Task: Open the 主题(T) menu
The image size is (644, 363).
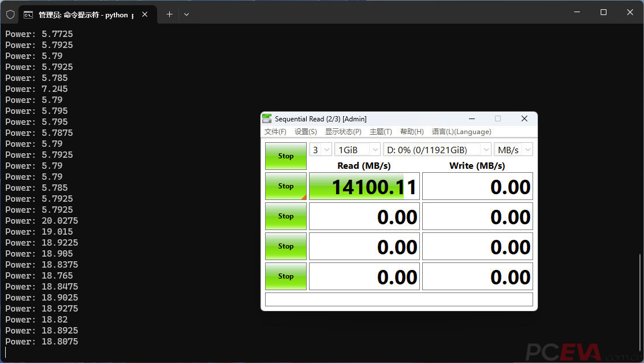Action: [x=380, y=132]
